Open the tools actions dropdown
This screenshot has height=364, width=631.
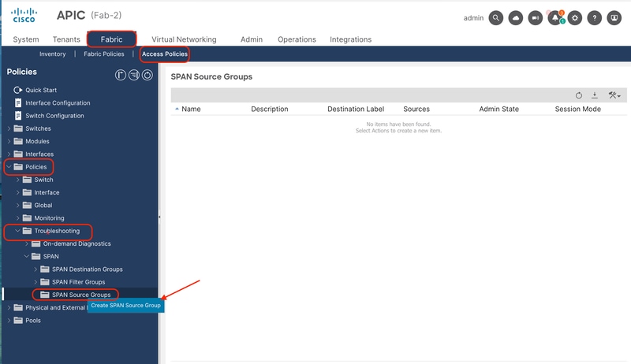614,95
